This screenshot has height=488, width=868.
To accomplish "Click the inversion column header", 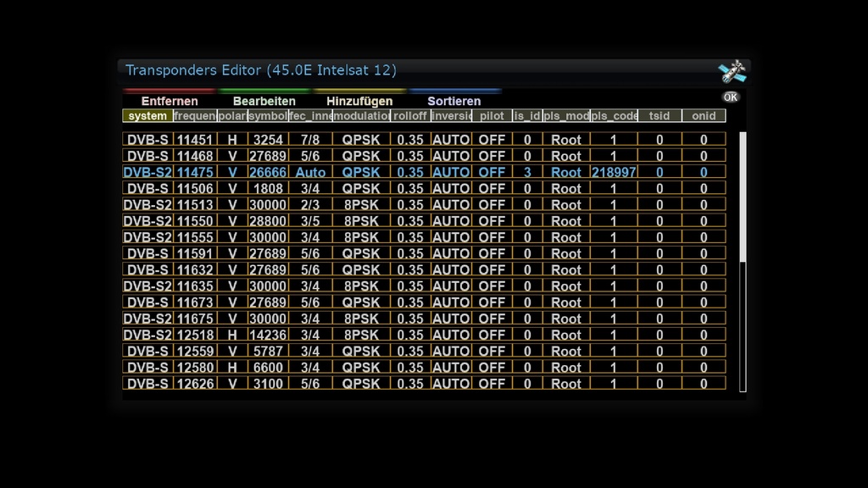I will [451, 115].
